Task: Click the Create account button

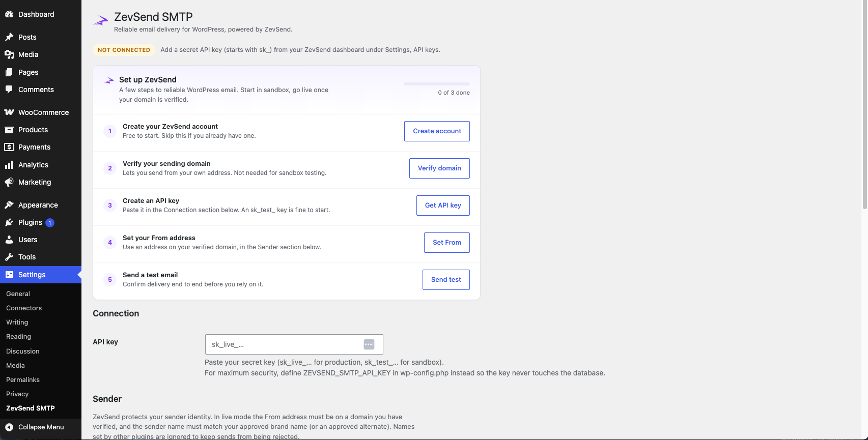Action: tap(437, 131)
